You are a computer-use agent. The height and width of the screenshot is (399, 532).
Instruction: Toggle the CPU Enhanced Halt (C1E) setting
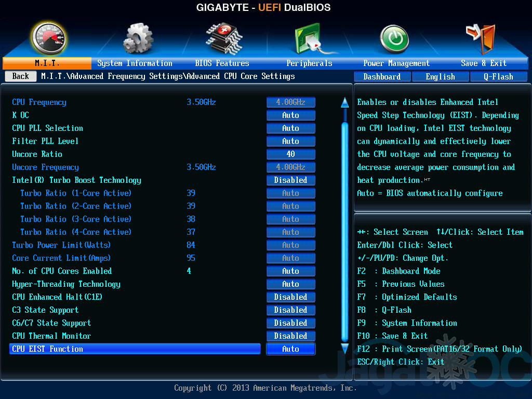[x=290, y=297]
